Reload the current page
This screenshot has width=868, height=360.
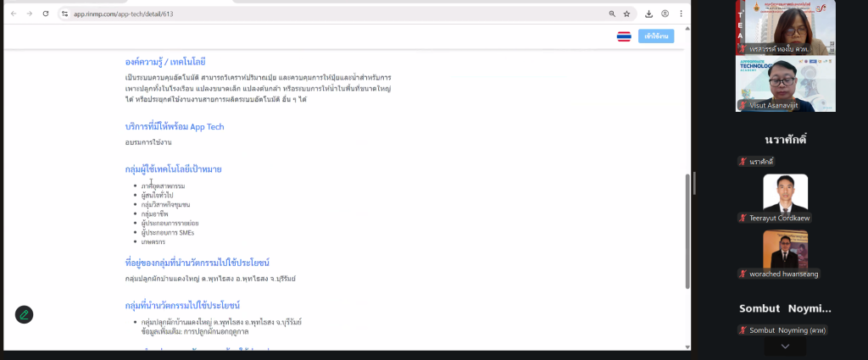(47, 14)
